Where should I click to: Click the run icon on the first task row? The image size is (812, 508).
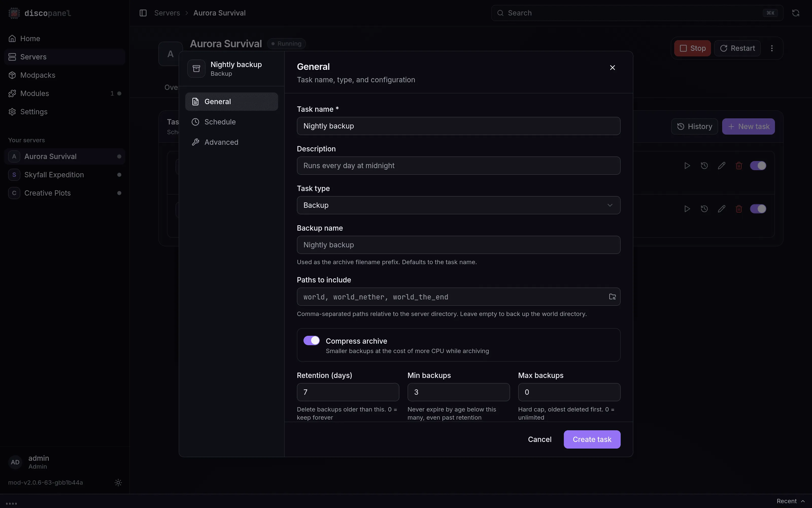(687, 166)
